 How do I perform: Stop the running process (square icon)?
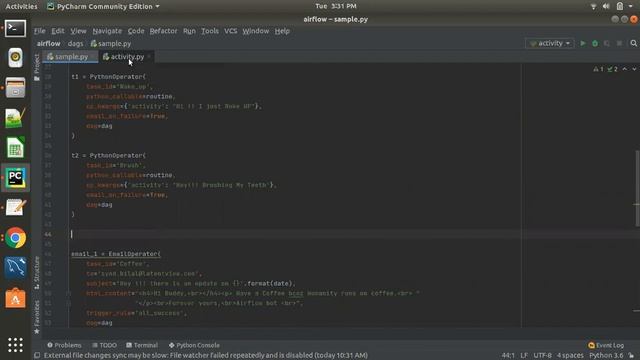(619, 43)
